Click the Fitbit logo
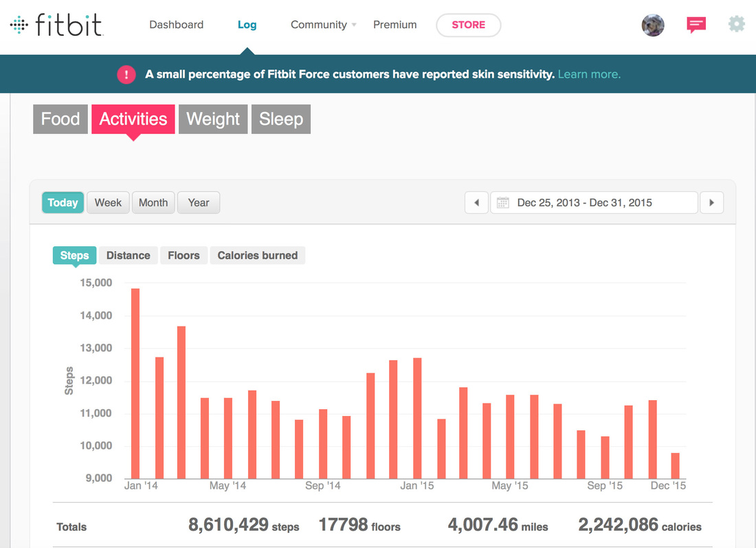 (57, 25)
